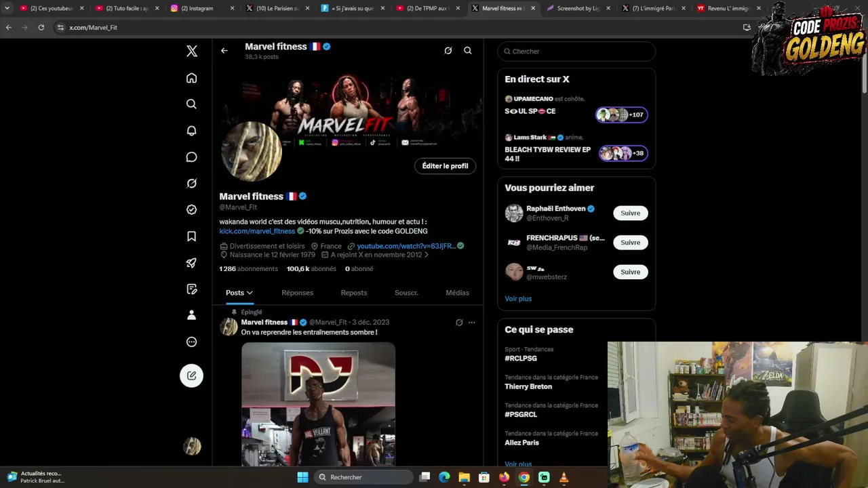
Task: Reload the page in the browser toolbar
Action: point(41,27)
